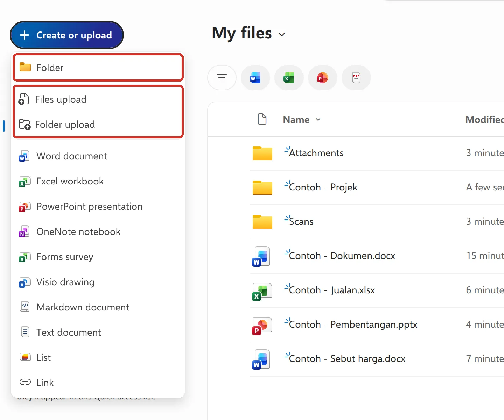The height and width of the screenshot is (420, 504).
Task: Click the My files heading
Action: 242,34
